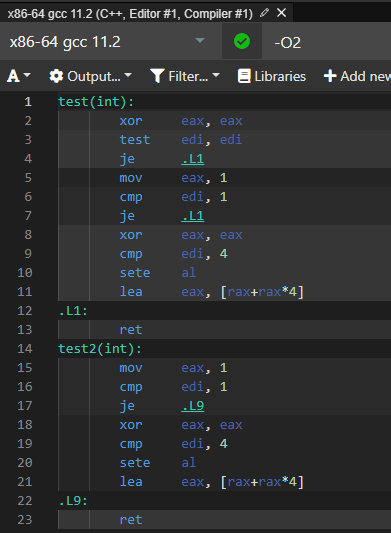Click the Libraries book button
Screen dimensions: 391x533
272,76
